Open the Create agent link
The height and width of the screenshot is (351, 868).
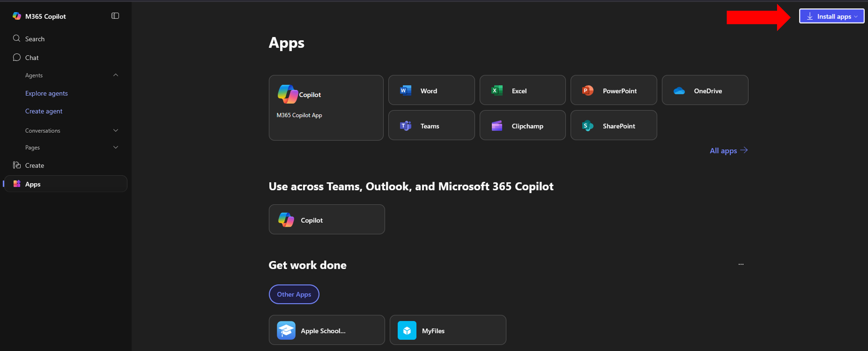click(44, 111)
